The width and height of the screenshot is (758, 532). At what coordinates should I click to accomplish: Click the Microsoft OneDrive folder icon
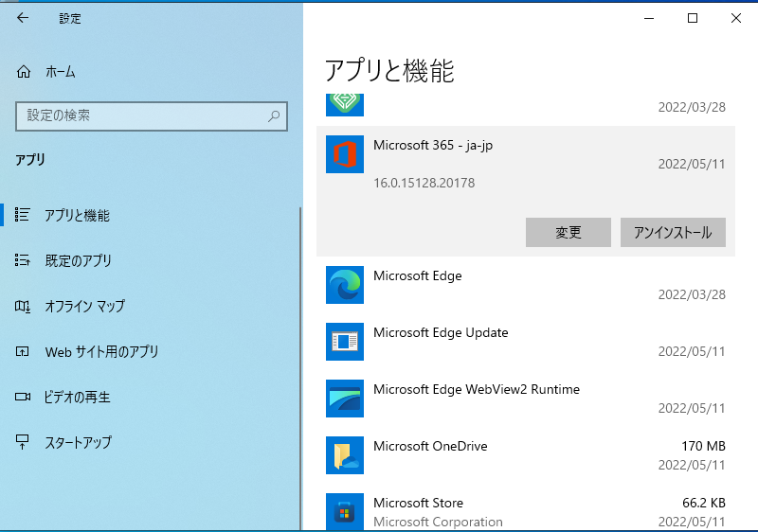(x=345, y=455)
